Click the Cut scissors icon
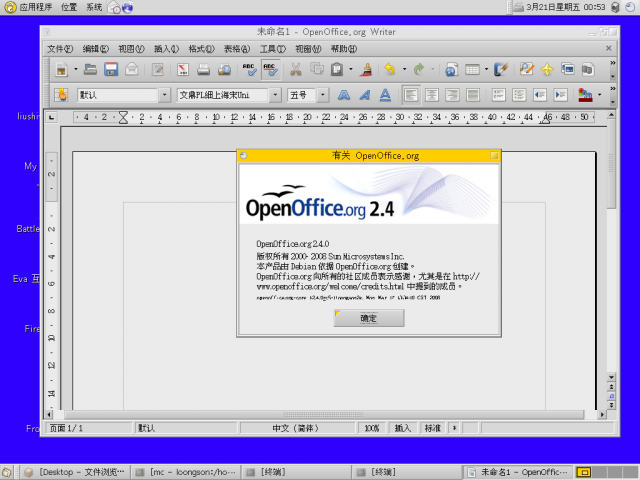Screen dimensions: 640x480 296,69
